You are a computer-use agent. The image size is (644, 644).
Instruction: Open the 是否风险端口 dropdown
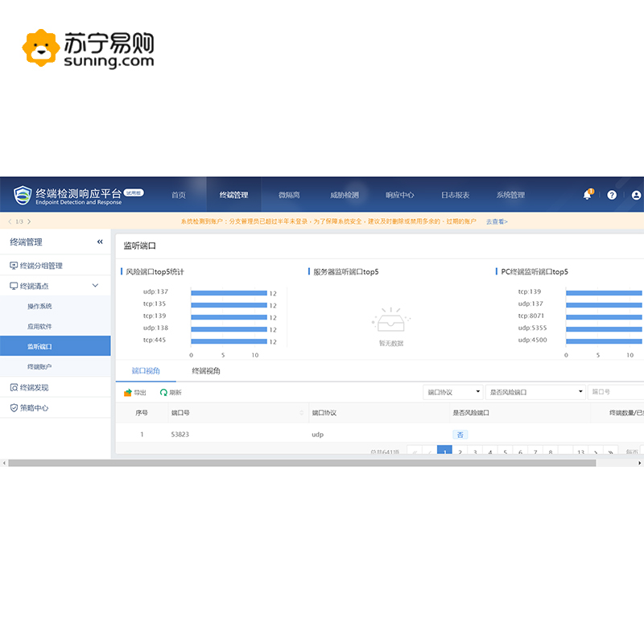[535, 392]
